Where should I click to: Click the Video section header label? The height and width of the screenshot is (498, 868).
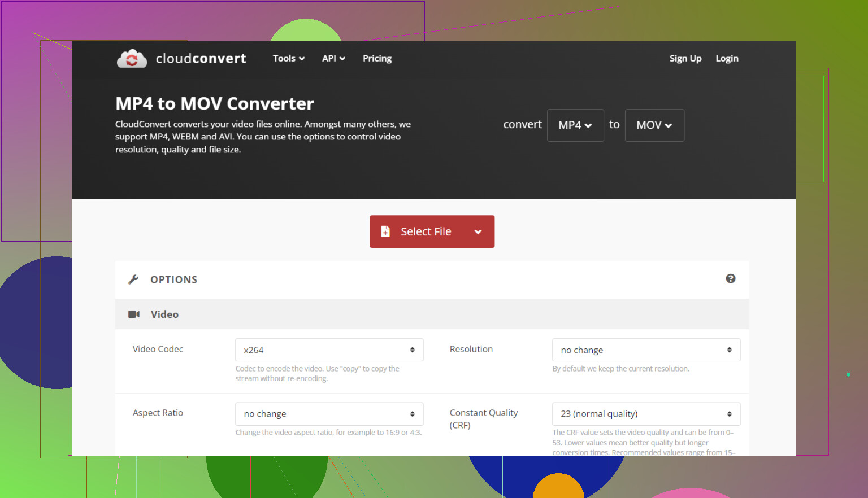coord(164,314)
